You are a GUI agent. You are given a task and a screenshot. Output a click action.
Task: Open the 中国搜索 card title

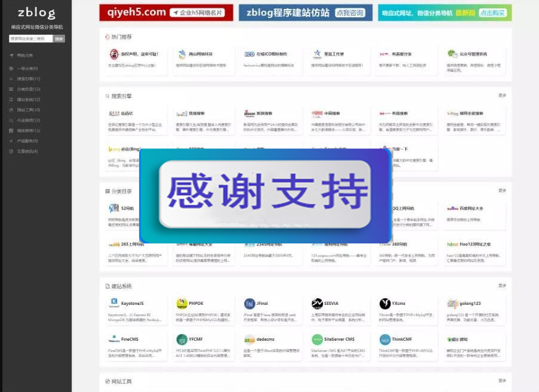click(x=332, y=113)
